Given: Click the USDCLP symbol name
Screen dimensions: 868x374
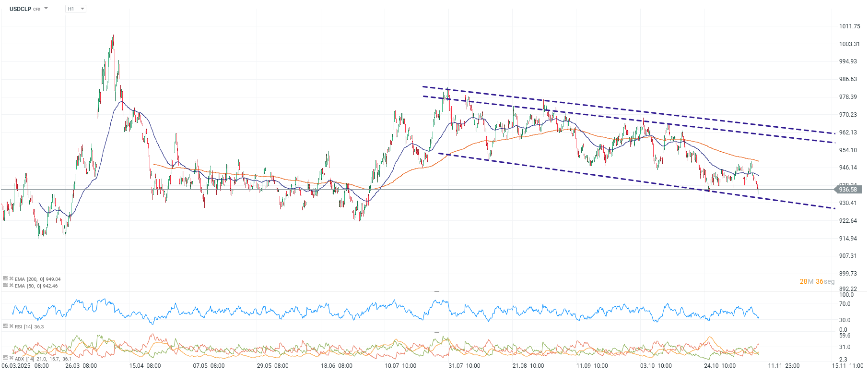Looking at the screenshot, I should pos(20,9).
